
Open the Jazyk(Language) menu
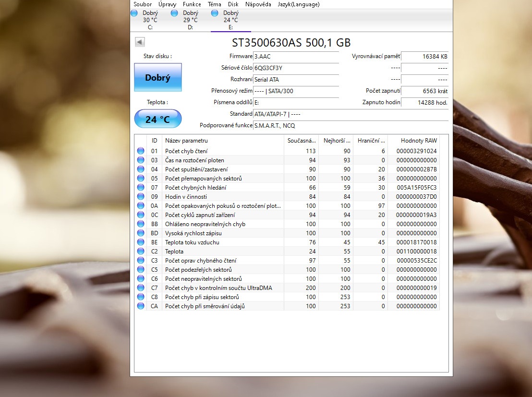click(x=299, y=4)
